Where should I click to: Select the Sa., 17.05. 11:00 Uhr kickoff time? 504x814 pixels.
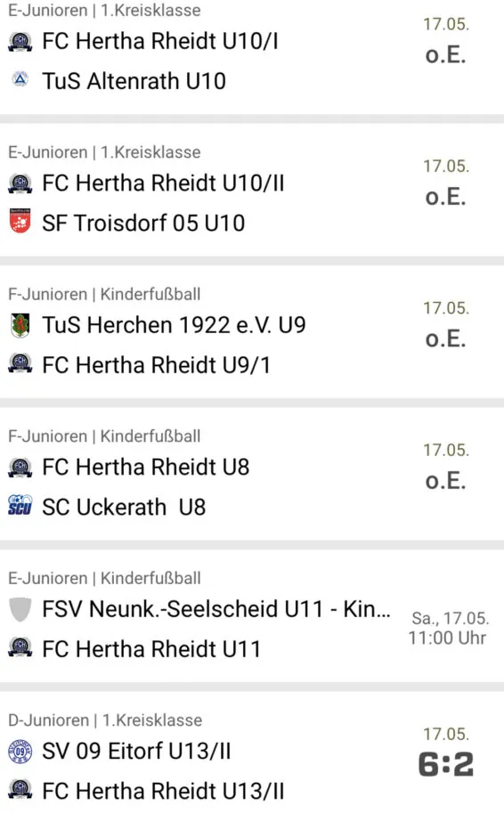(449, 628)
